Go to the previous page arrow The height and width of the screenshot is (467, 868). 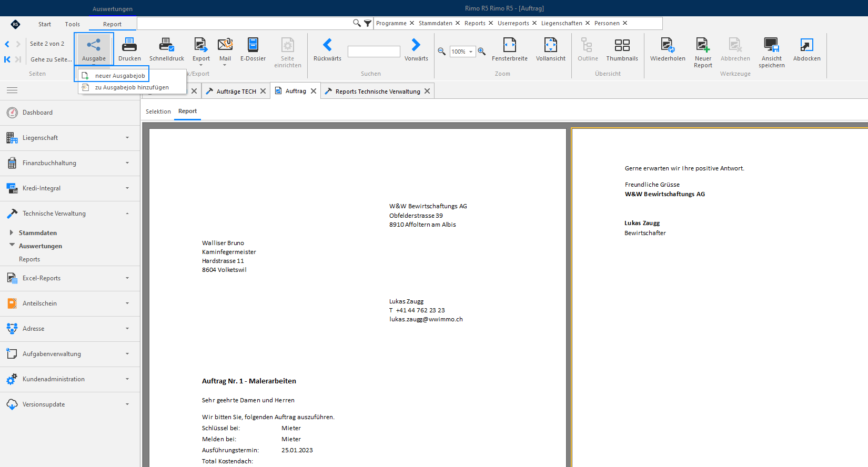(x=7, y=44)
